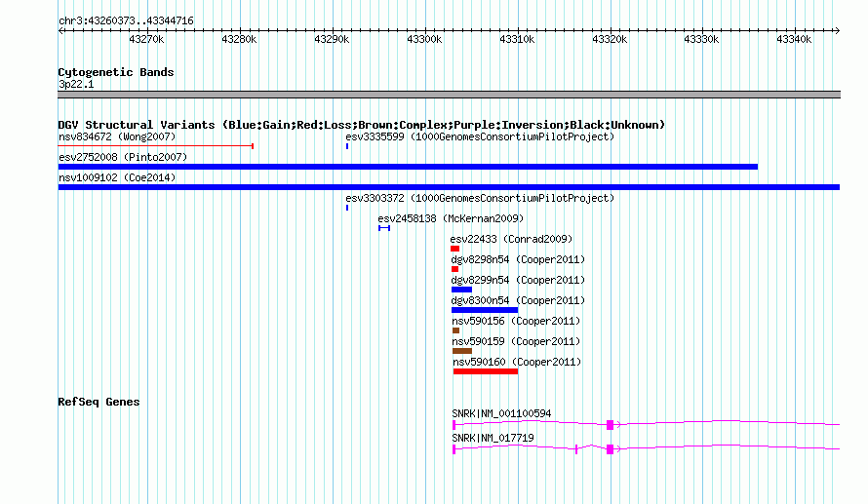
Task: Open the esv3303372 1000Genomes label
Action: pos(480,198)
